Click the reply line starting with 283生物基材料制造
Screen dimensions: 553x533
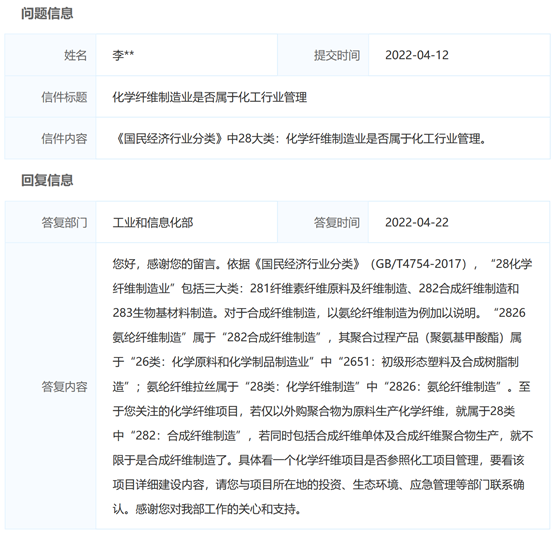click(319, 313)
